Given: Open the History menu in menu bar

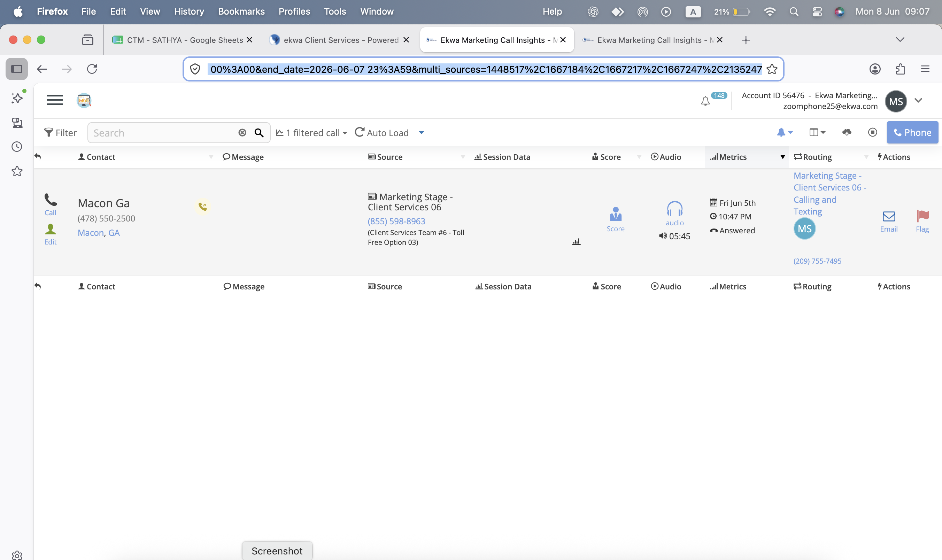Looking at the screenshot, I should coord(189,11).
